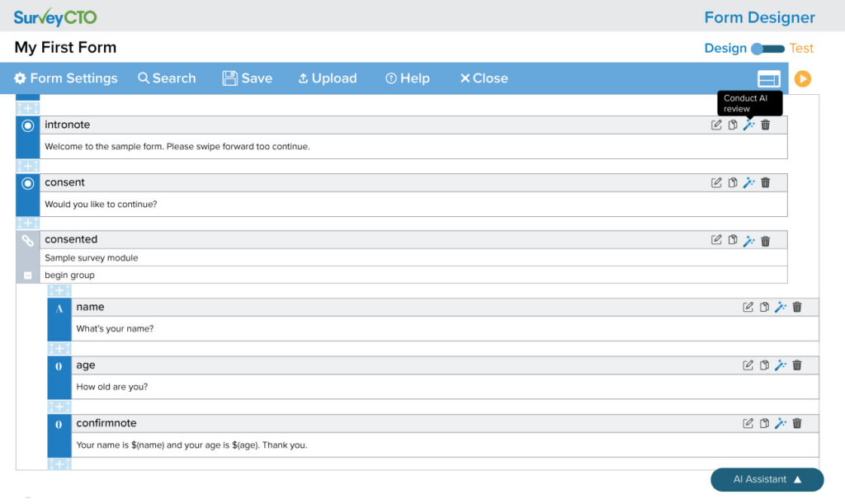
Task: Edit the consent question with the pencil icon
Action: coord(715,182)
